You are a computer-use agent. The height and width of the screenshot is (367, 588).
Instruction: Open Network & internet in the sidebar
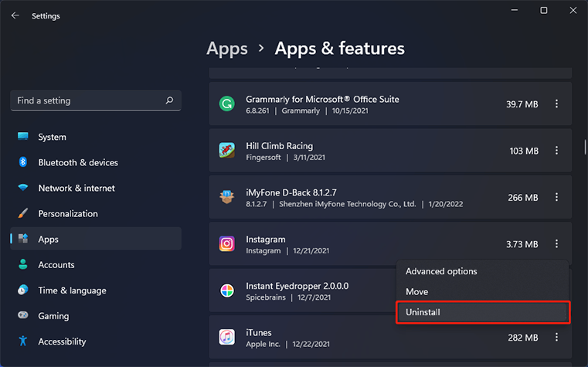(x=96, y=188)
